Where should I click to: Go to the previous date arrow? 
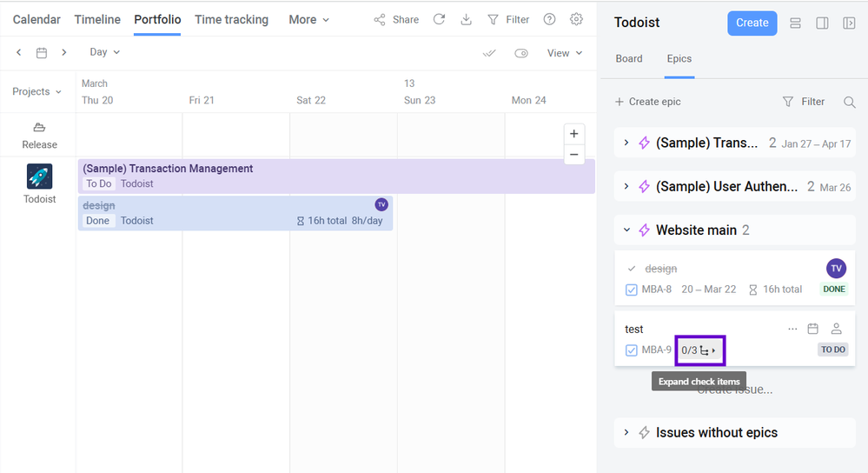click(19, 52)
